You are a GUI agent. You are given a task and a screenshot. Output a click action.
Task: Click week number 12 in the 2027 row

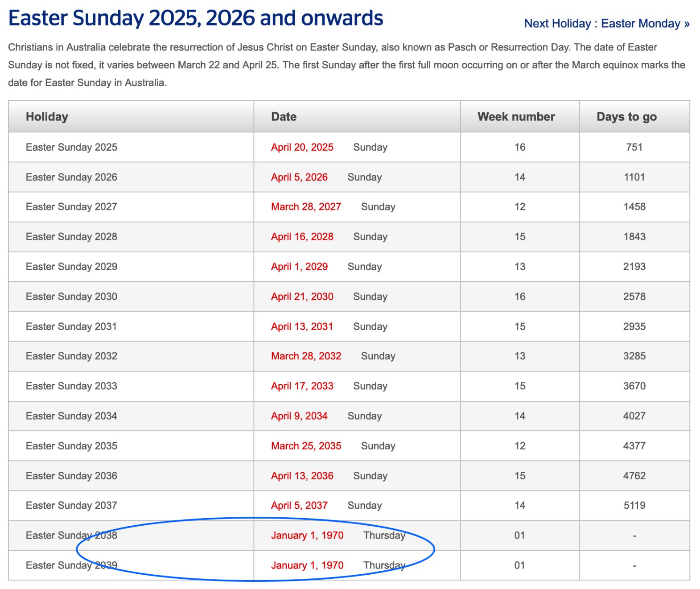519,206
